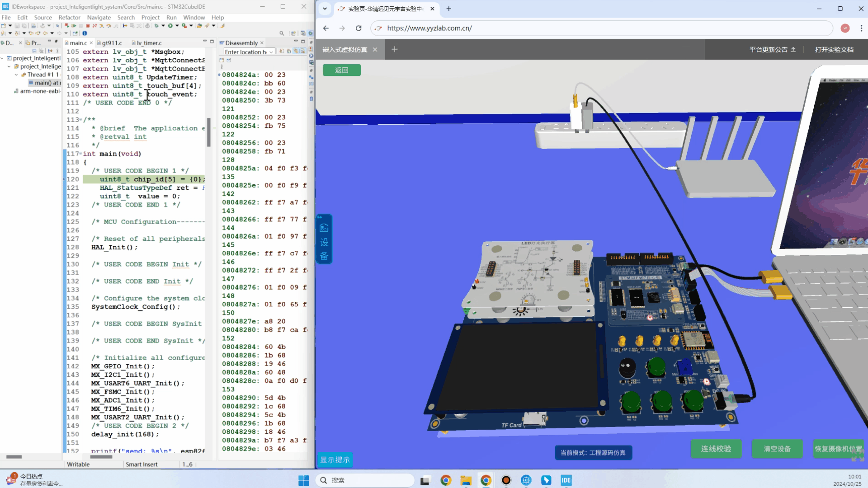Click the red Terminate debug icon
This screenshot has width=868, height=488.
pyautogui.click(x=88, y=26)
